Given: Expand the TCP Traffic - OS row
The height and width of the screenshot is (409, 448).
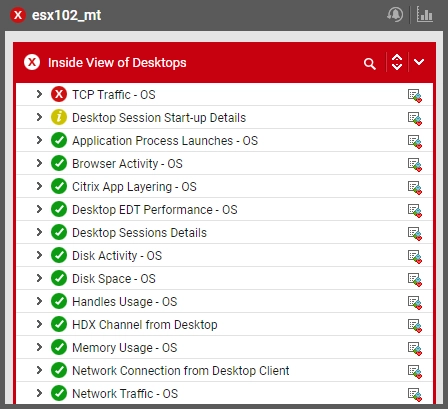Looking at the screenshot, I should tap(39, 94).
